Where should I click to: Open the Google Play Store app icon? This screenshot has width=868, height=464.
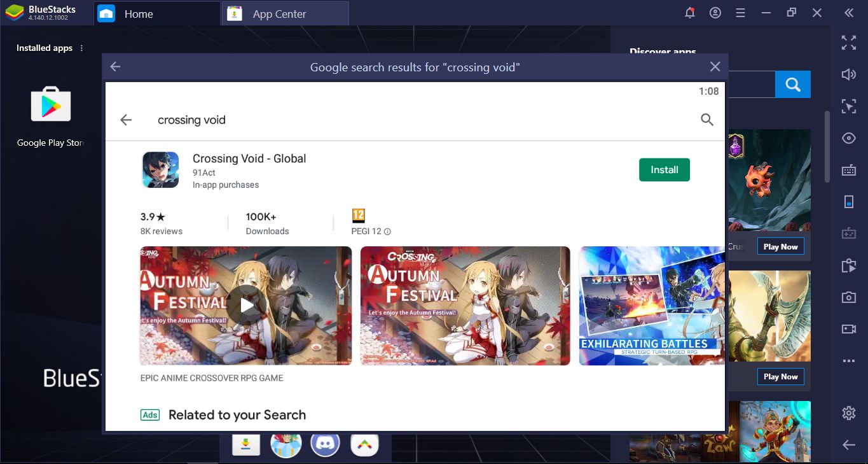pos(51,106)
